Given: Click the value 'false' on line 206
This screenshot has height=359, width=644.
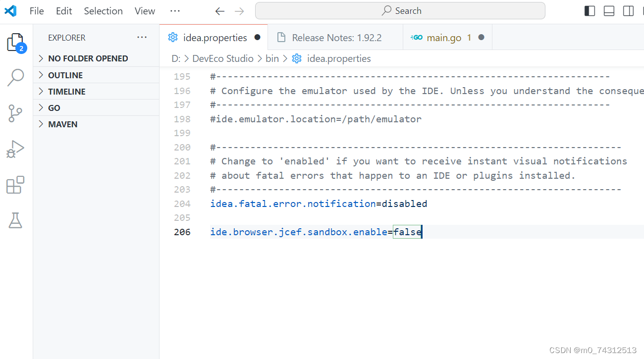Looking at the screenshot, I should [407, 232].
